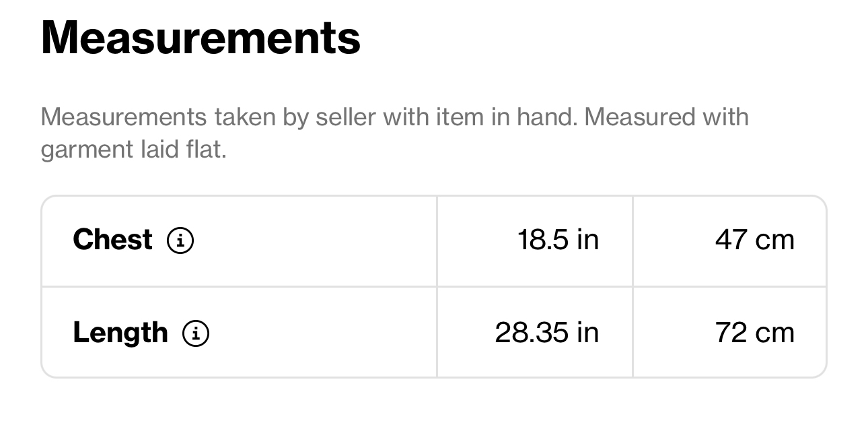Select the 47 cm chest value
This screenshot has height=421, width=868.
coord(755,240)
